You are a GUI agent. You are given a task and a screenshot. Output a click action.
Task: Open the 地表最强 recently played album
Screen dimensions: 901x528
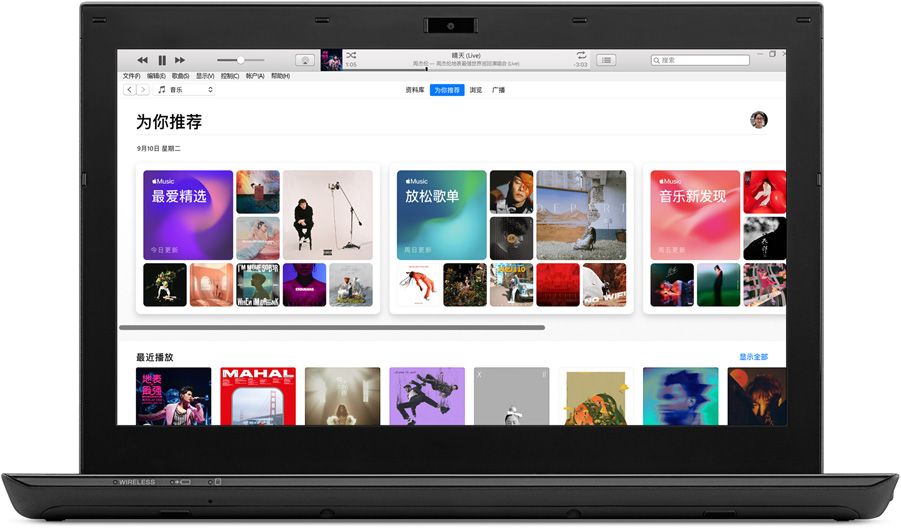174,396
